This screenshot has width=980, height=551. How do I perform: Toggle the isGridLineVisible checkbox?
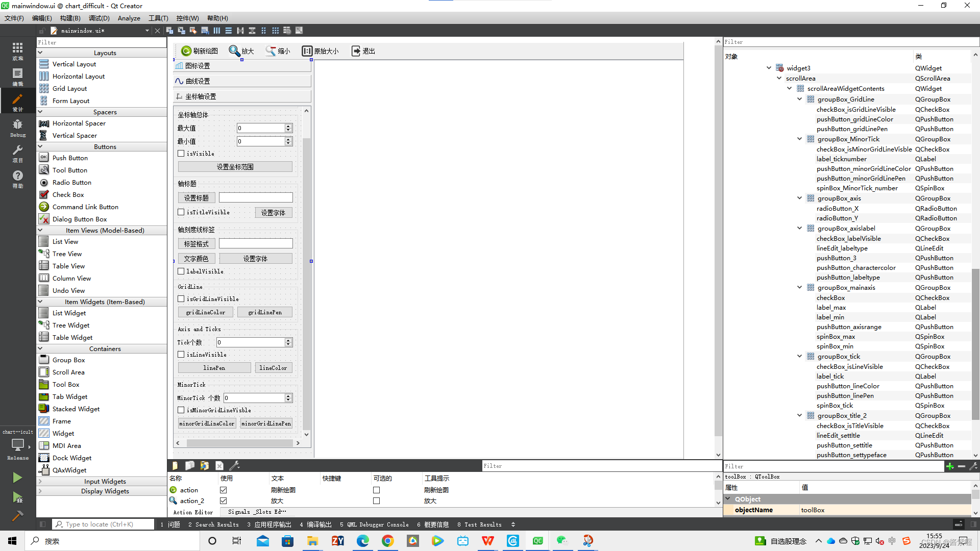tap(181, 299)
